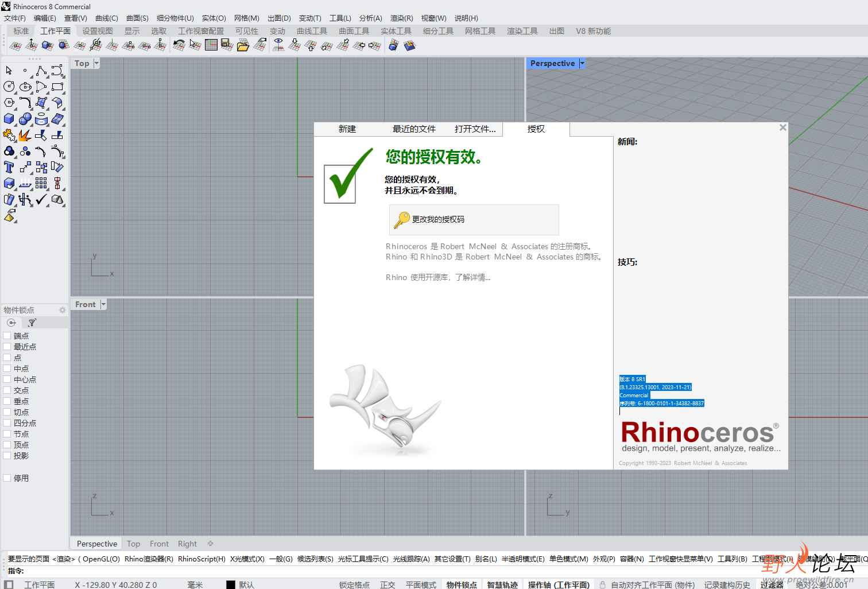Select the Ellipse tool
Image resolution: width=868 pixels, height=589 pixels.
[x=25, y=87]
